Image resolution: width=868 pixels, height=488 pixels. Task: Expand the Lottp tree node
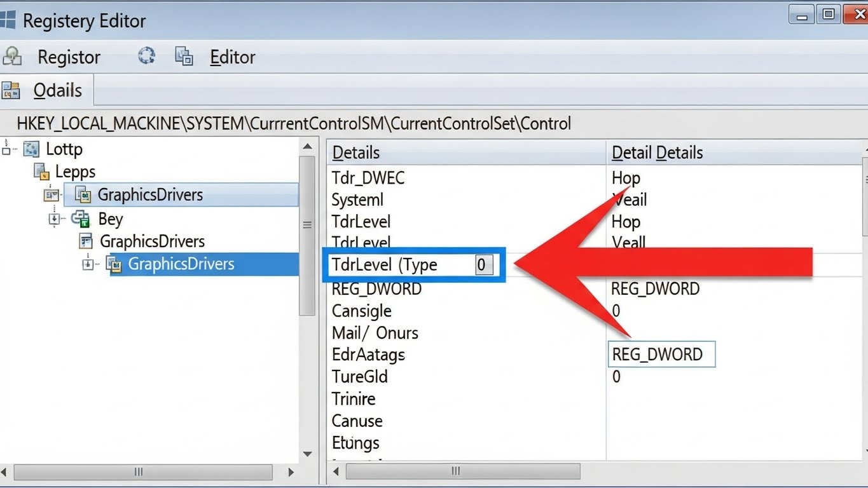pyautogui.click(x=7, y=149)
